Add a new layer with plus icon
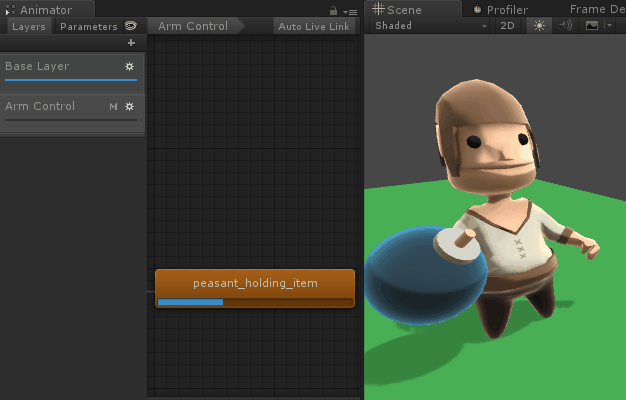 (x=131, y=43)
